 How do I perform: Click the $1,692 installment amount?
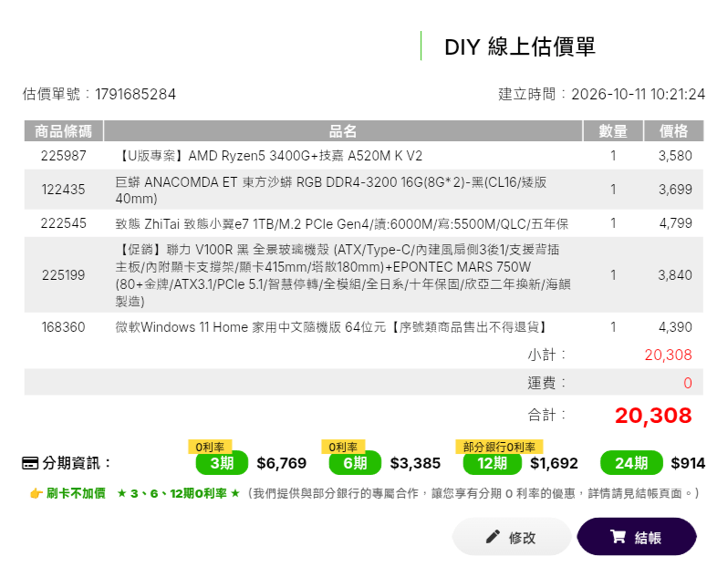[x=554, y=463]
